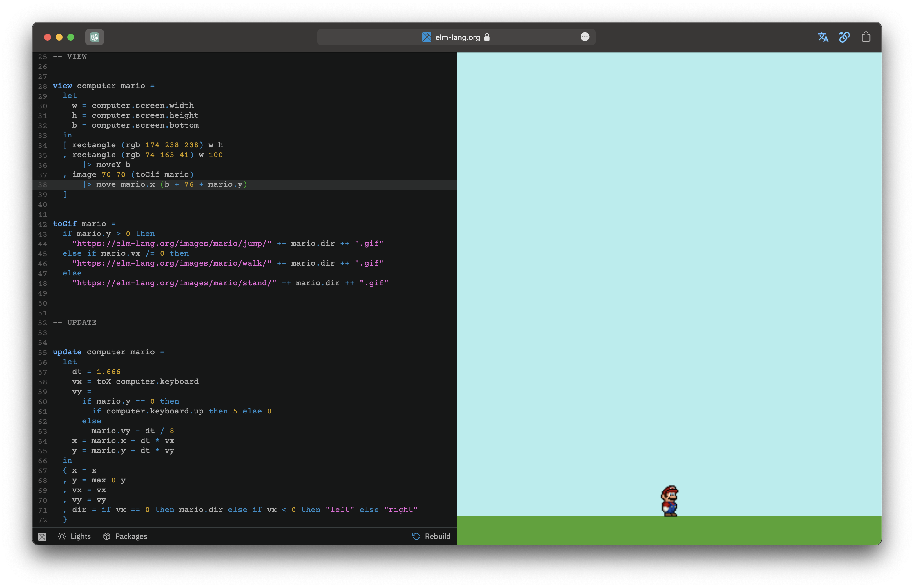Click the mario/jump gif URL on line 44
The image size is (914, 588).
point(171,244)
